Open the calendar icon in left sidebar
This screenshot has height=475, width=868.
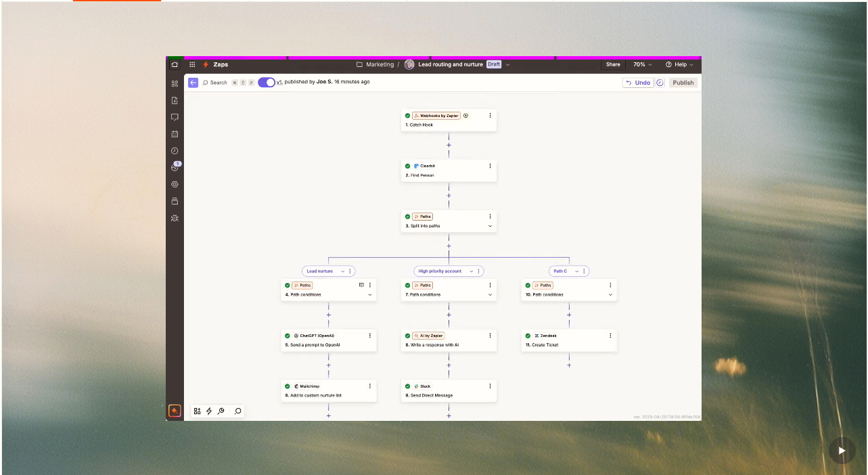coord(175,134)
